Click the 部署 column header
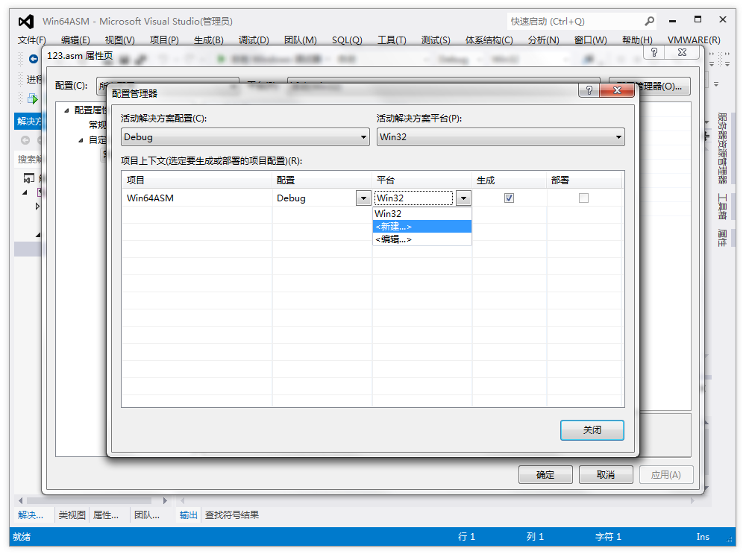This screenshot has width=749, height=560. pyautogui.click(x=584, y=180)
